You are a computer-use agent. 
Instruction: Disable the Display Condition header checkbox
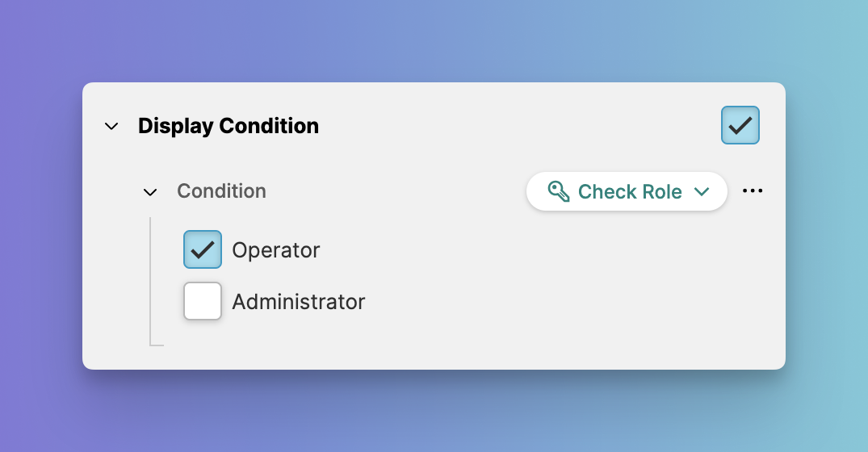(x=740, y=126)
